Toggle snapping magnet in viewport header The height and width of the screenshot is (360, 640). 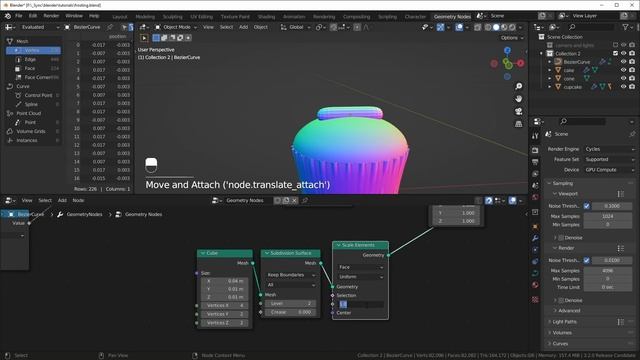333,27
